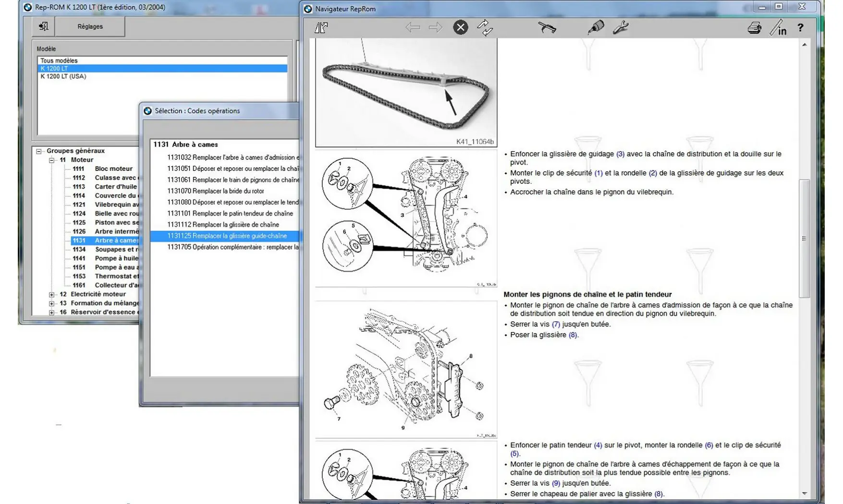Select tree item '1131 Arbre à cames'

pyautogui.click(x=105, y=240)
